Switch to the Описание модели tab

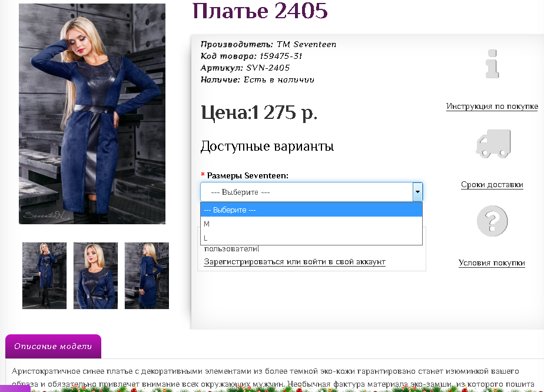[x=53, y=346]
